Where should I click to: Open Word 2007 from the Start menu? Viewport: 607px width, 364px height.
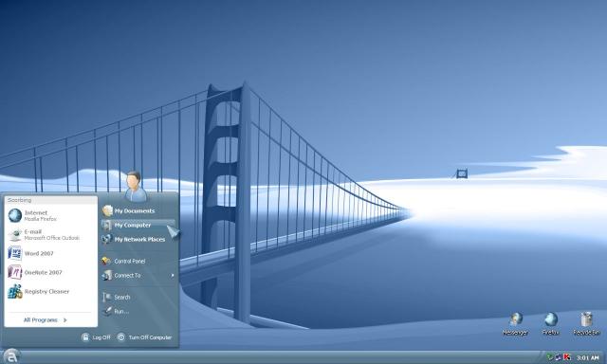(50, 253)
